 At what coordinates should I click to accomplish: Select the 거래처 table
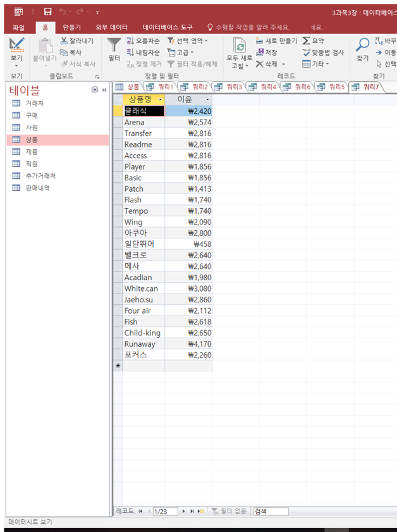click(x=58, y=103)
